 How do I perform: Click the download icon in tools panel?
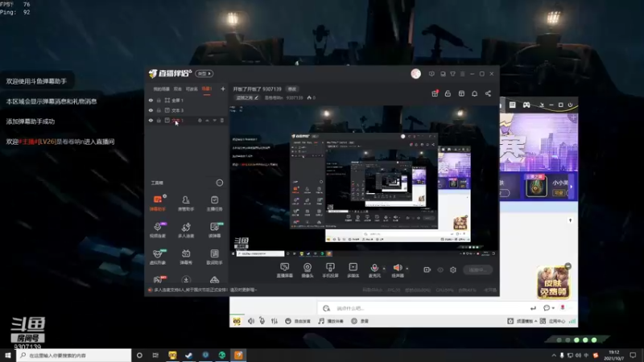186,280
